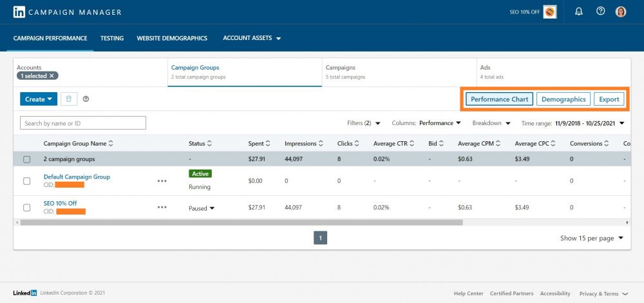Click the Search by name or ID field
Screen dimensions: 644x303
pos(83,123)
